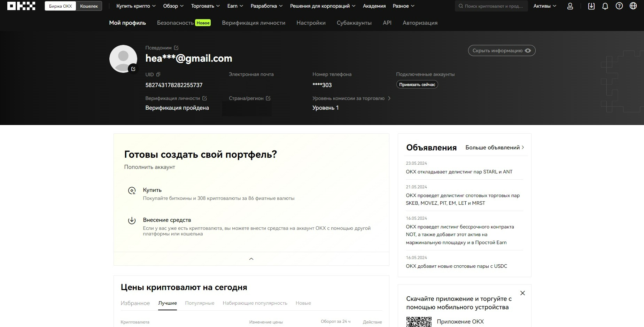Expand the Торговать menu
644x327 pixels.
tap(205, 6)
